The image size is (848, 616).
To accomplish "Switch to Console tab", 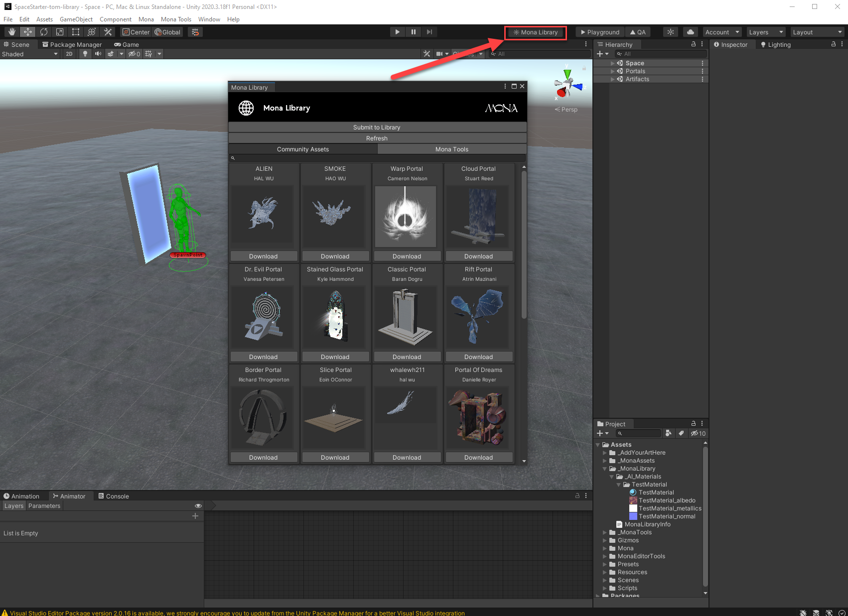I will point(114,496).
